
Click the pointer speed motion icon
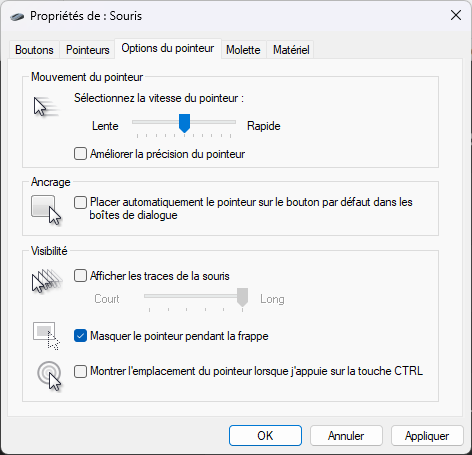[46, 107]
